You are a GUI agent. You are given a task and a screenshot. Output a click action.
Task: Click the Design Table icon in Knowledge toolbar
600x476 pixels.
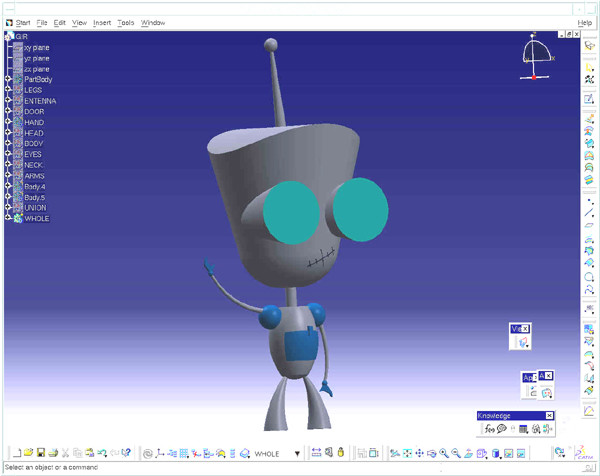[x=523, y=429]
